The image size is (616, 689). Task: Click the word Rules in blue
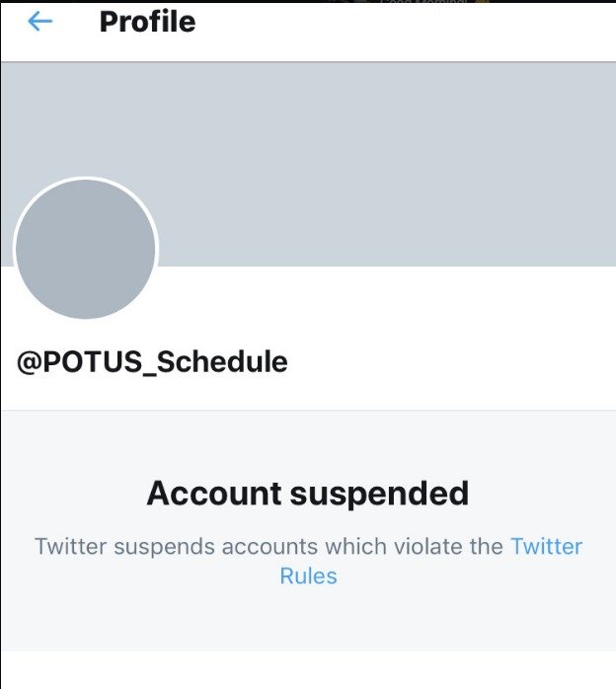308,576
